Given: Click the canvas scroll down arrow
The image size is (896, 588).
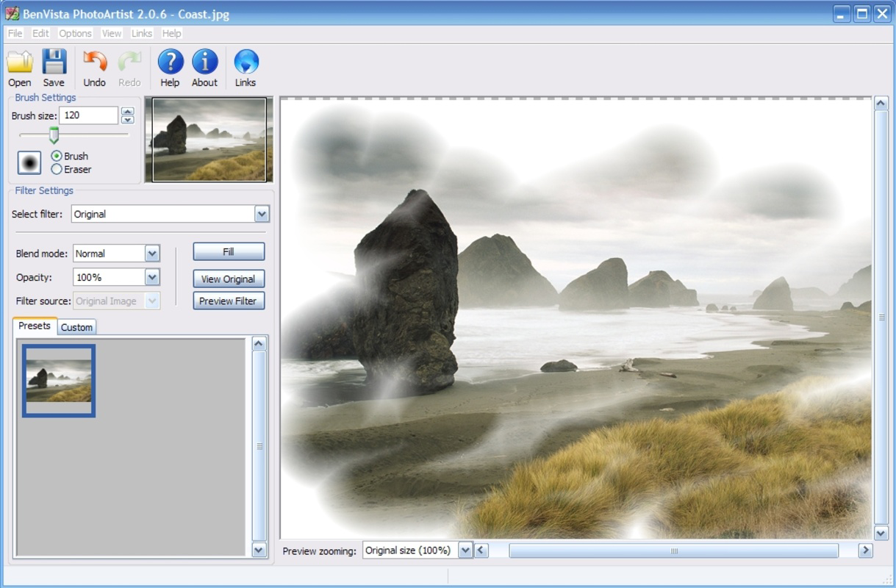Looking at the screenshot, I should pos(881,533).
